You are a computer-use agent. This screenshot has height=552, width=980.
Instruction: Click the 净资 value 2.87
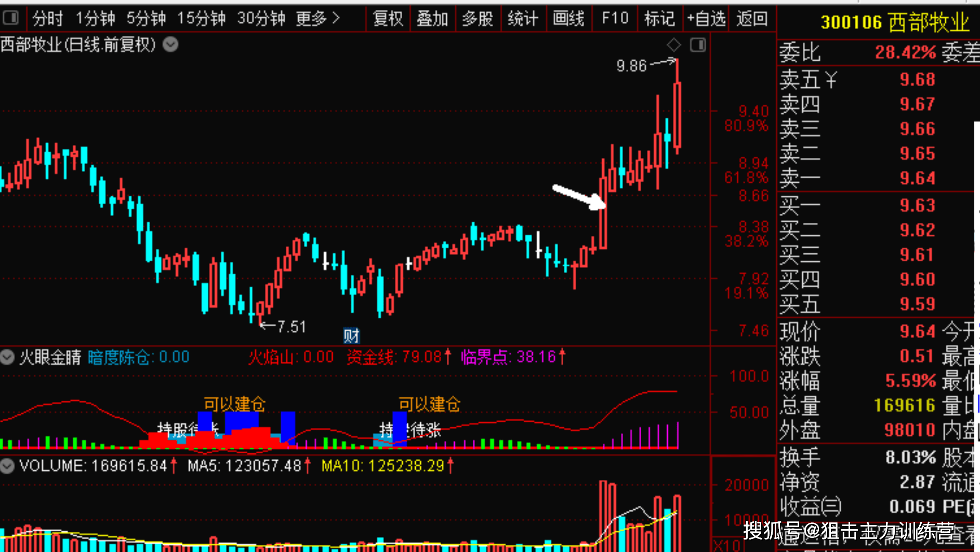(x=917, y=482)
